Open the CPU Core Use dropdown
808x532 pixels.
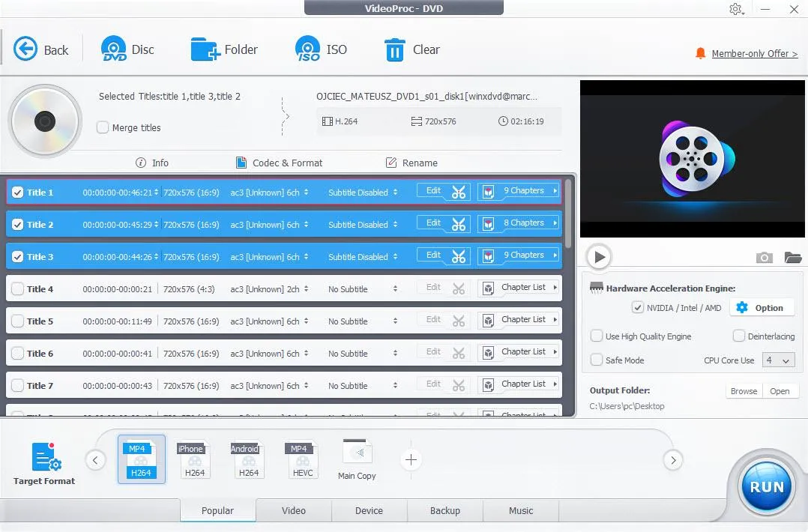tap(778, 360)
